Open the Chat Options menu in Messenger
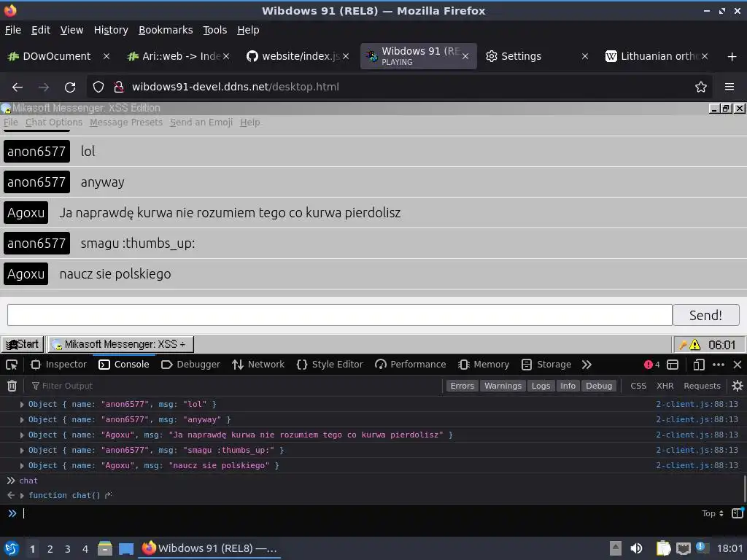The image size is (747, 560). pyautogui.click(x=54, y=122)
